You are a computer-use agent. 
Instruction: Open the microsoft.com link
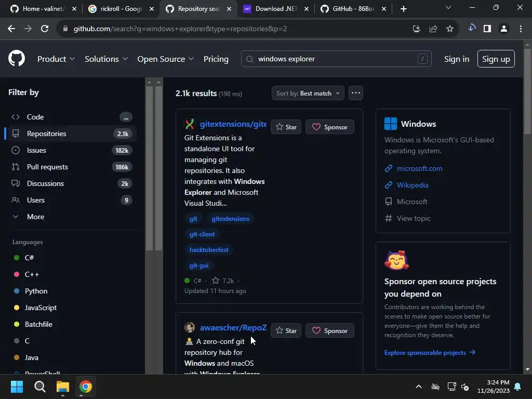tap(419, 168)
